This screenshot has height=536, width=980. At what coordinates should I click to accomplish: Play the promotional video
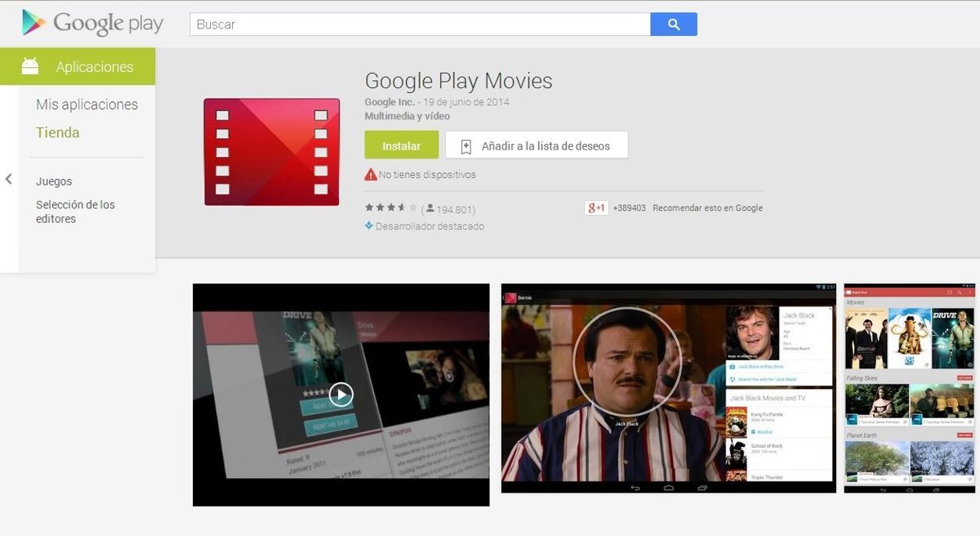point(341,395)
